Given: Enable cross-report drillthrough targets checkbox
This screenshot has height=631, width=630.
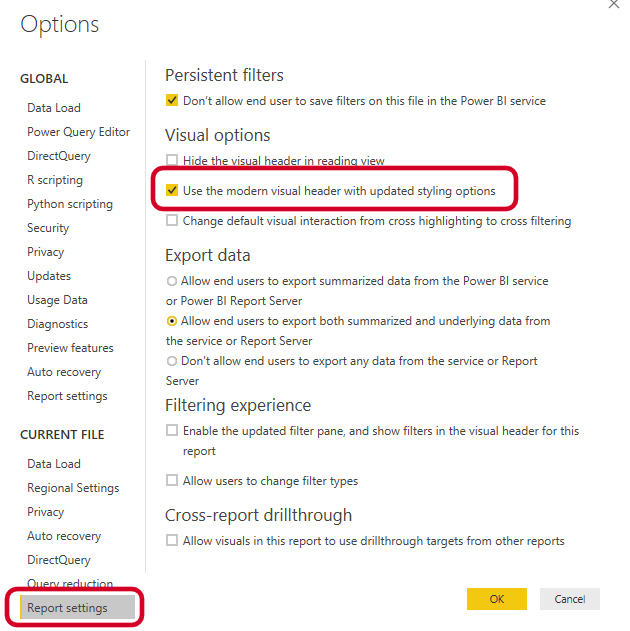Looking at the screenshot, I should tap(172, 540).
